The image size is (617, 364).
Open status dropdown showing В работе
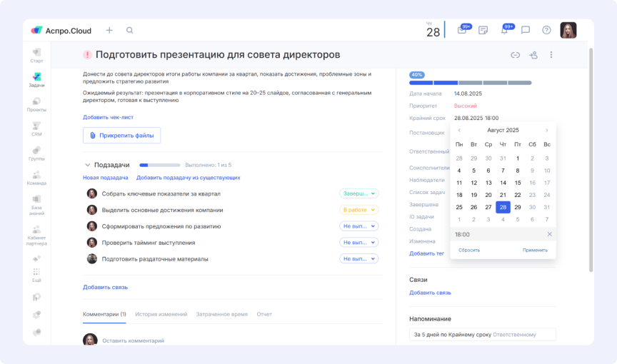point(358,210)
